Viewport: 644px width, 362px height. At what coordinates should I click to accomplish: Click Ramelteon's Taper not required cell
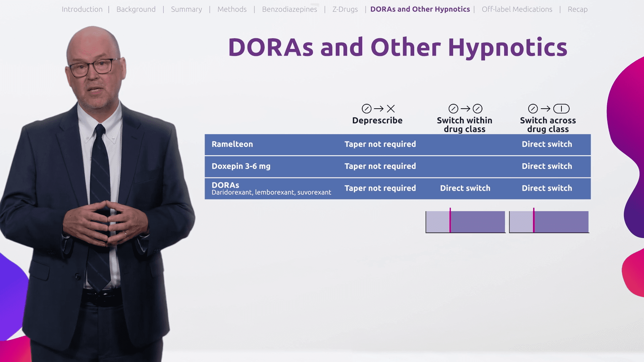coord(380,144)
